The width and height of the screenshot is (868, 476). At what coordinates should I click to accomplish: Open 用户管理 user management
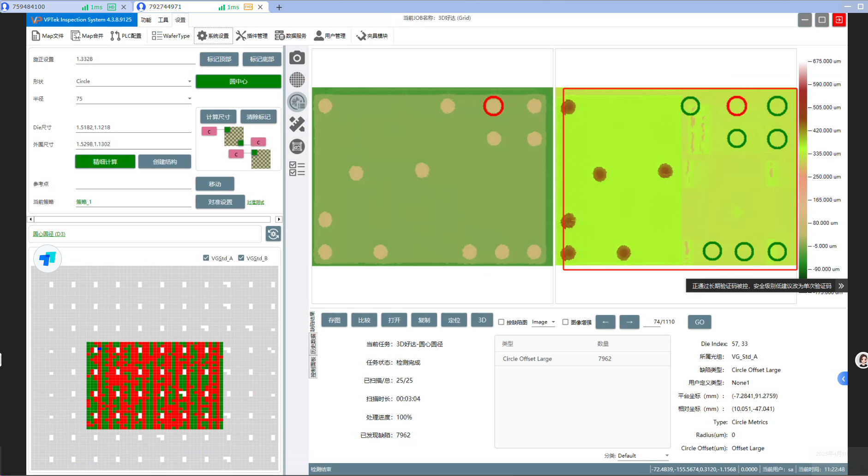330,36
